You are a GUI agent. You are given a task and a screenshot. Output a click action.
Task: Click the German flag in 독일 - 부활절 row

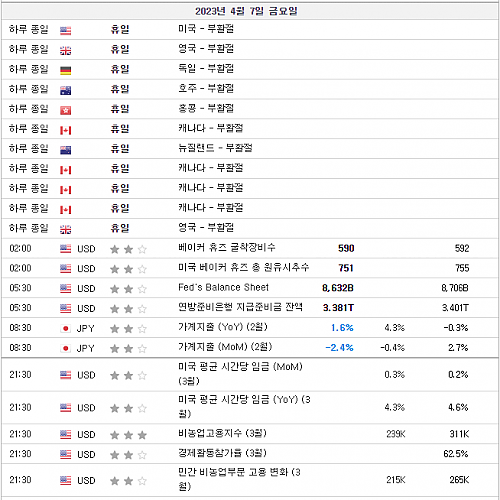[65, 70]
